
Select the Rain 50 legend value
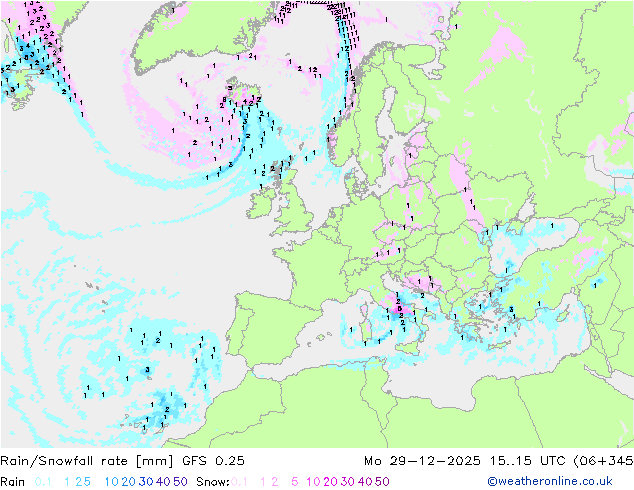point(180,482)
